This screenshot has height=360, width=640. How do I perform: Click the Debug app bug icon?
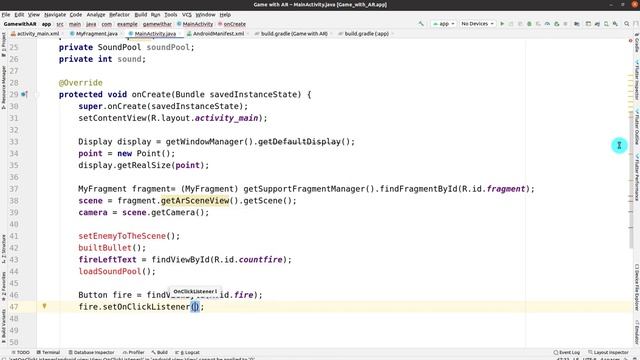click(529, 24)
